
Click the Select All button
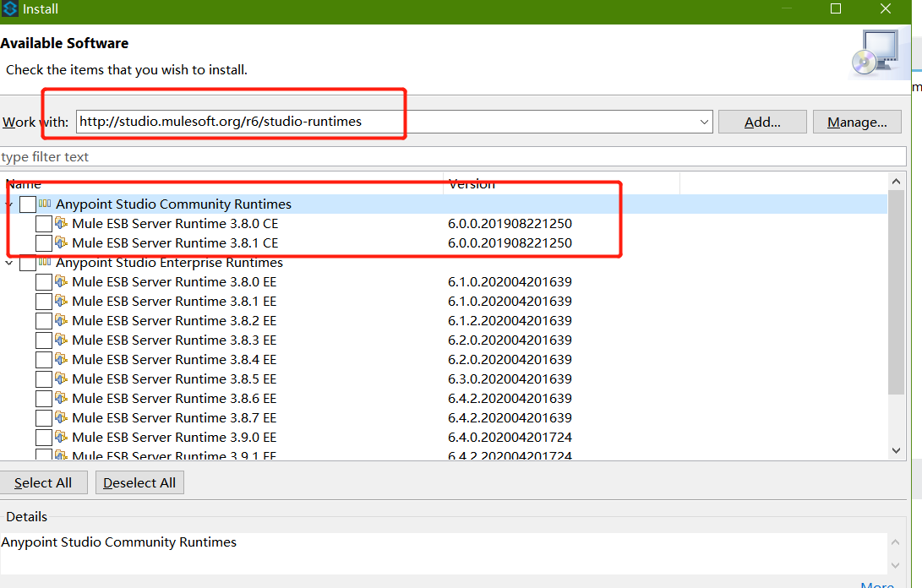point(43,482)
